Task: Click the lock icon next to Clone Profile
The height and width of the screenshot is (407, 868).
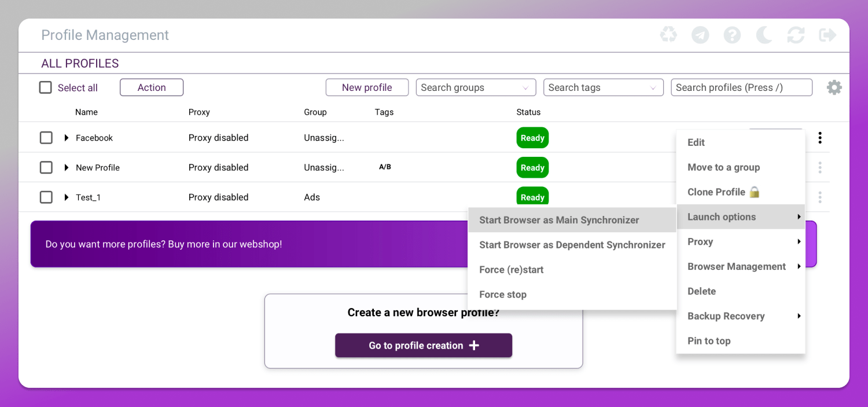Action: click(x=755, y=192)
